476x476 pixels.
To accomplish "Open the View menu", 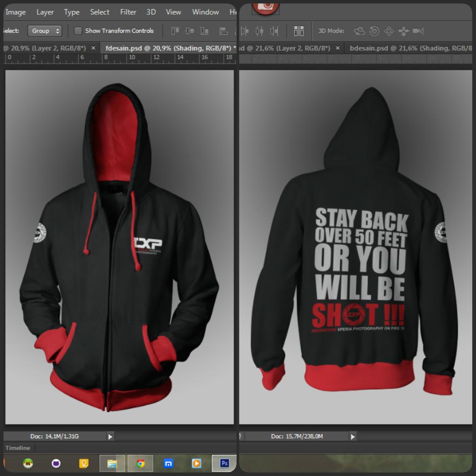I will click(x=173, y=12).
